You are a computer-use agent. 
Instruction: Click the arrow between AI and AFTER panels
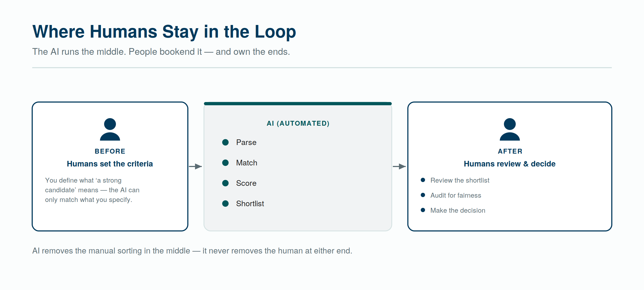pos(399,166)
